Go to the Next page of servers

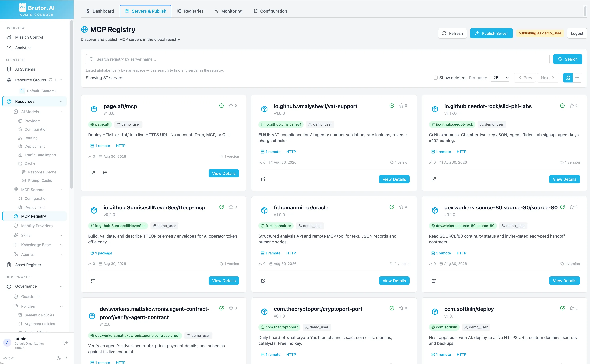pos(548,78)
